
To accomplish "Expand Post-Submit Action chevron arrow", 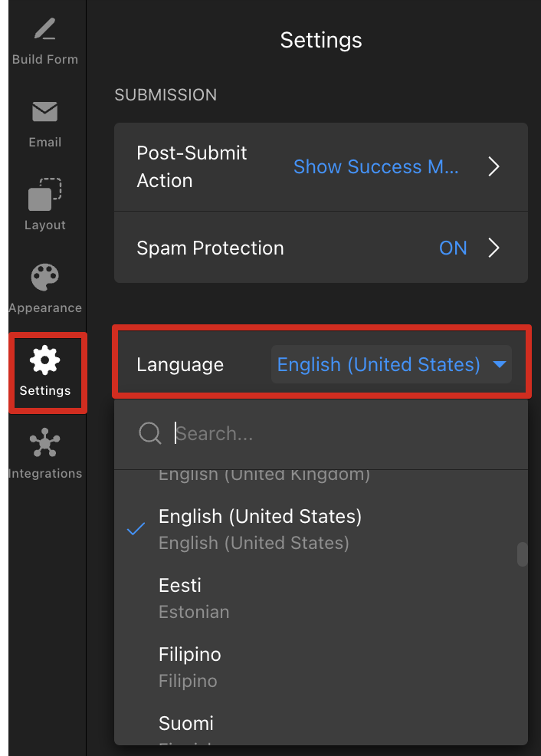I will click(x=493, y=167).
